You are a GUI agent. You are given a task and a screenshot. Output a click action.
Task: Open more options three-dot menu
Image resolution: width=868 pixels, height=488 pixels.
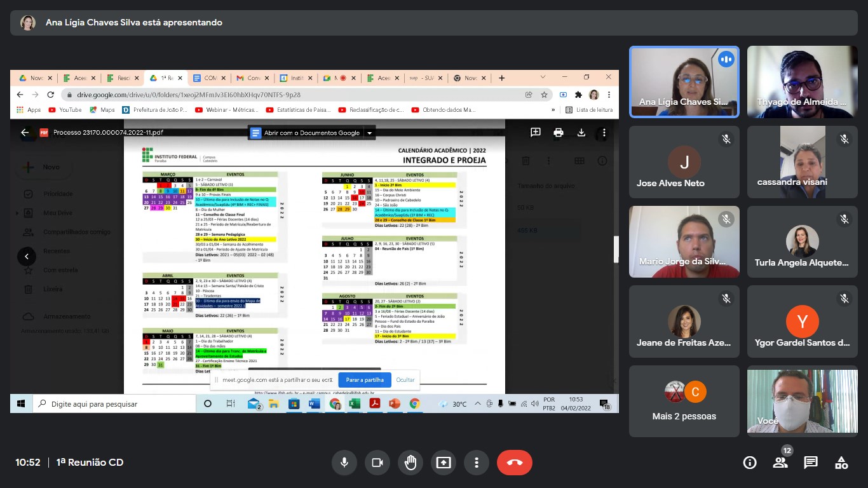point(476,463)
